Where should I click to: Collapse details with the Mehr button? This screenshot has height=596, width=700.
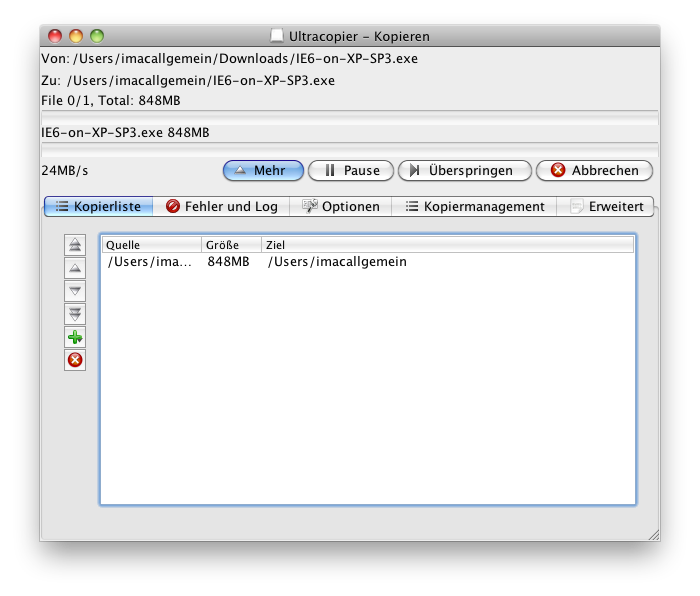point(263,171)
